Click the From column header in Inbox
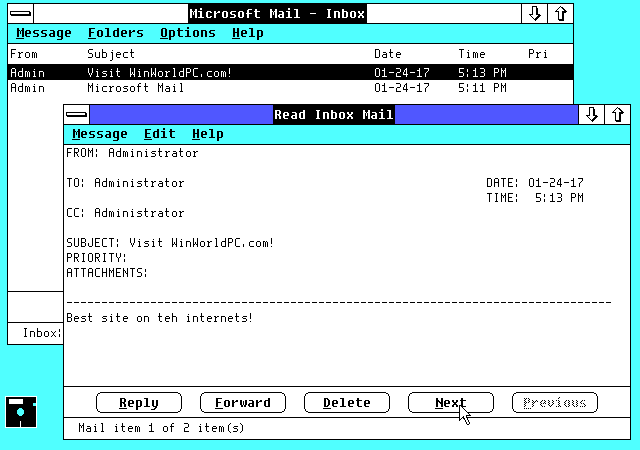 (x=24, y=54)
